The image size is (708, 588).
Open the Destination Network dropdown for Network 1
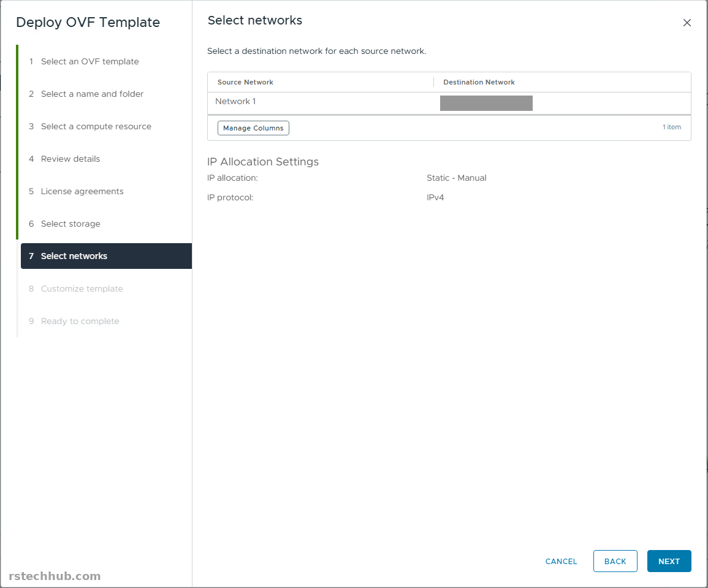[486, 103]
